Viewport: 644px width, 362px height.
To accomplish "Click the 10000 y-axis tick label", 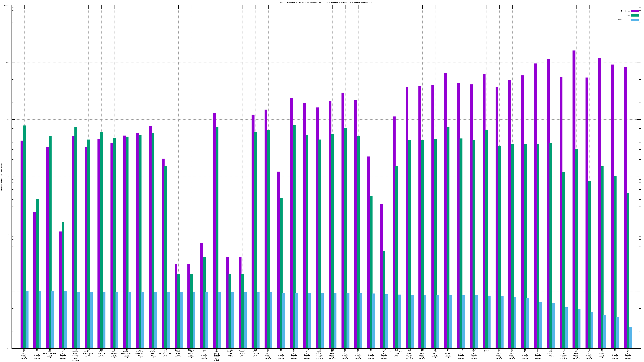I will (x=8, y=62).
